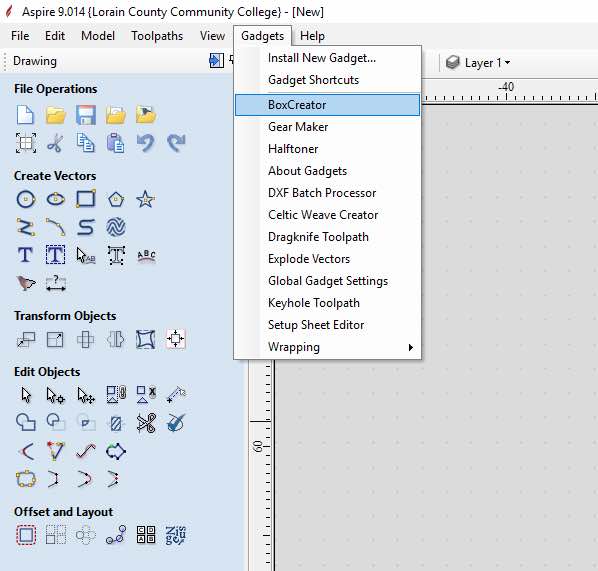Open the Set size tool
The height and width of the screenshot is (571, 598).
[55, 339]
